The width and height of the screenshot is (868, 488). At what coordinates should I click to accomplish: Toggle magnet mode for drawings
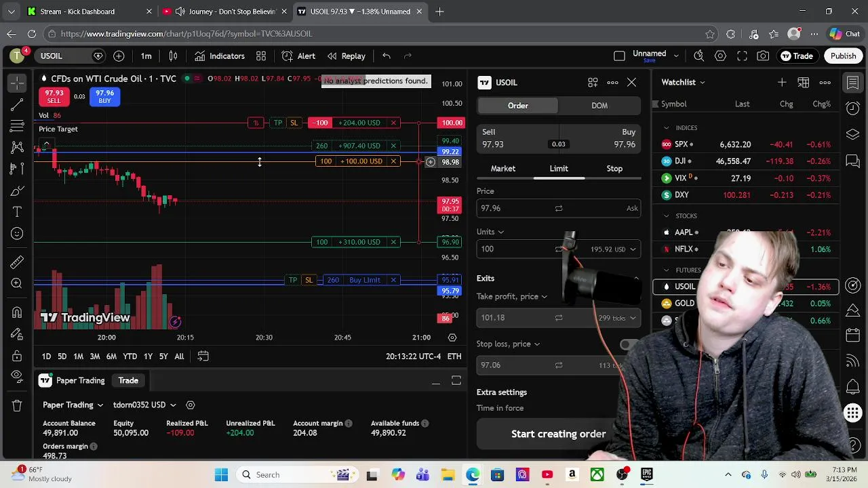tap(17, 312)
